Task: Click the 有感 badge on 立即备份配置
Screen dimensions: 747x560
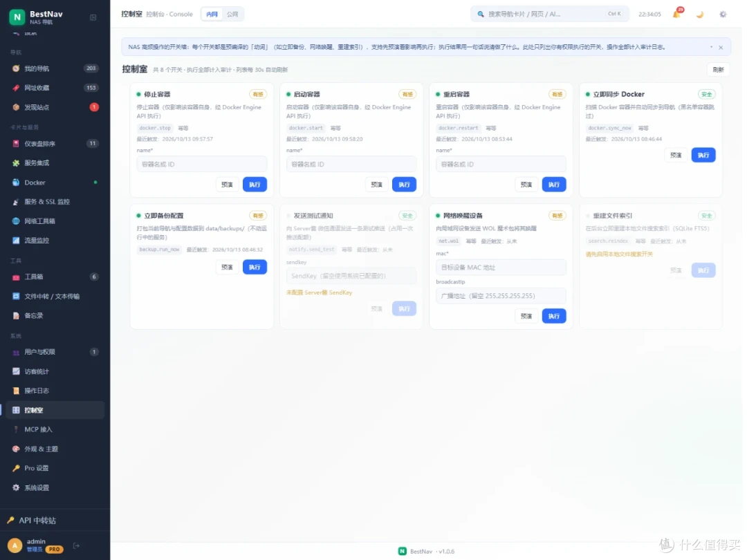Action: (x=258, y=216)
